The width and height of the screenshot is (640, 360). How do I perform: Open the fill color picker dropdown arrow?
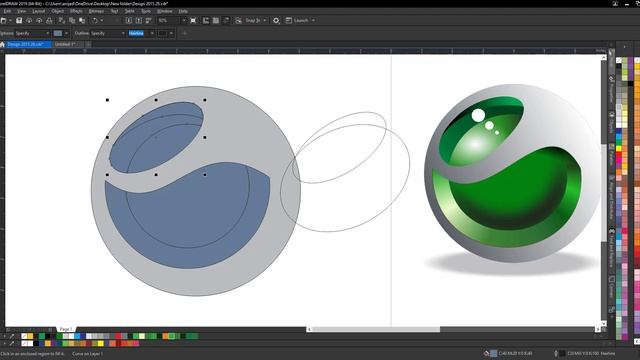67,33
